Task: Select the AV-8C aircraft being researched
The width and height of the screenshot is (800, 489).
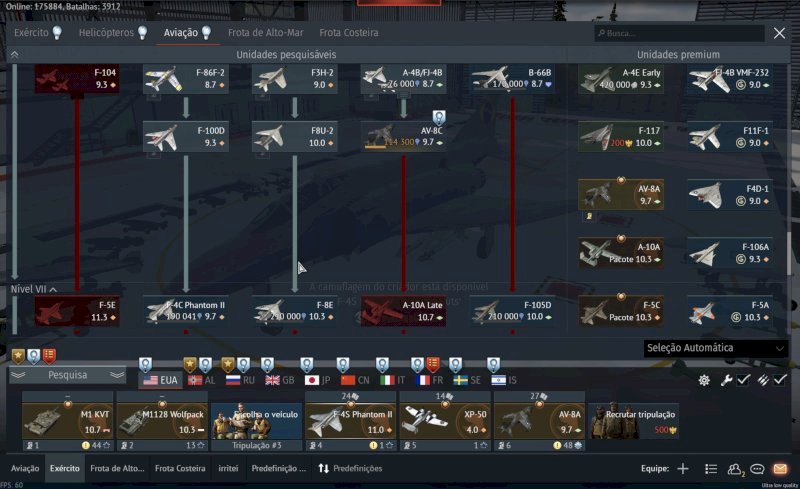Action: tap(403, 137)
